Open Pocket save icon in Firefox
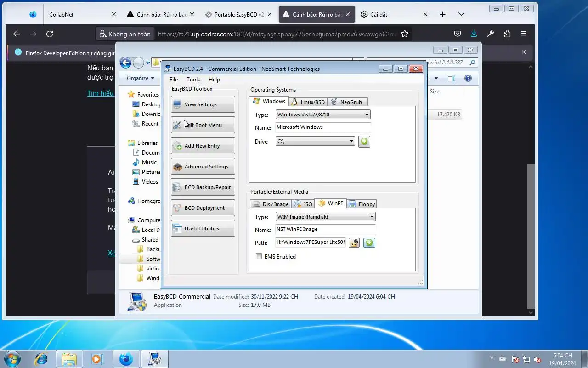Image resolution: width=588 pixels, height=368 pixels. (457, 34)
